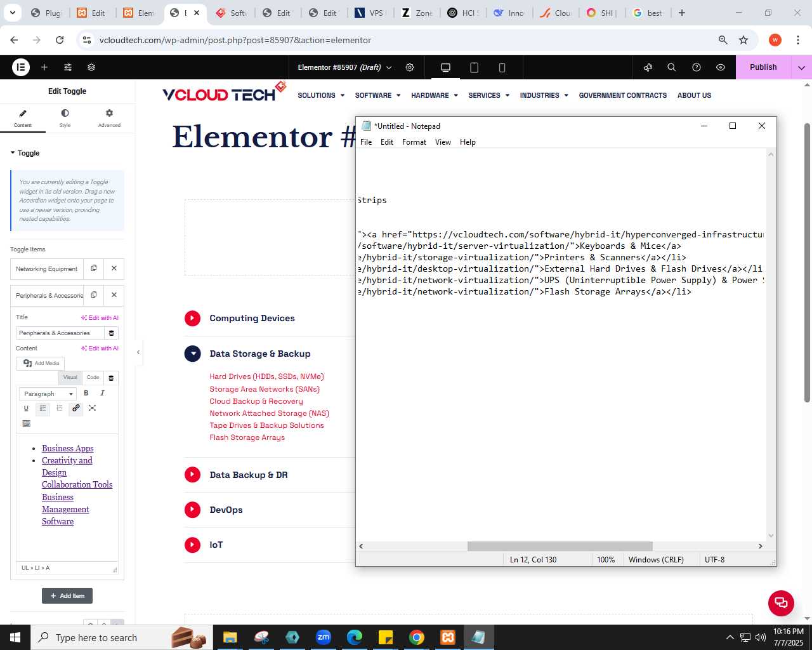Screen dimensions: 812x650
Task: Switch to mobile responsive view
Action: click(x=502, y=67)
